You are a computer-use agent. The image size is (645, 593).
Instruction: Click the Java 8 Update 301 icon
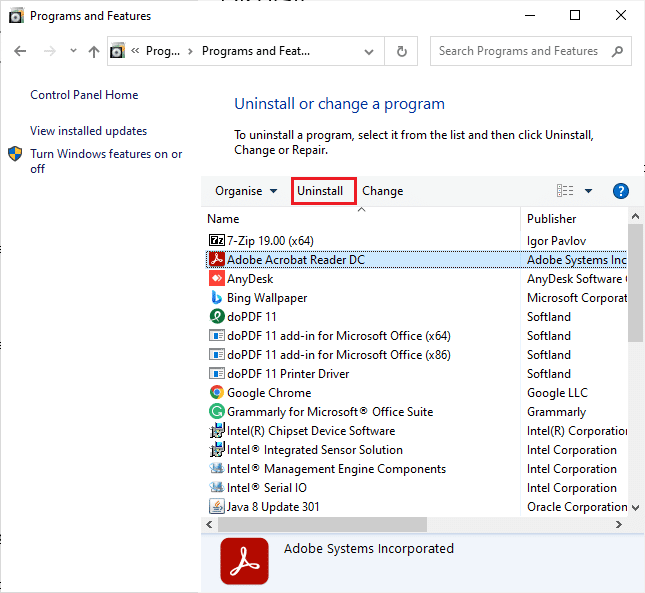click(217, 507)
